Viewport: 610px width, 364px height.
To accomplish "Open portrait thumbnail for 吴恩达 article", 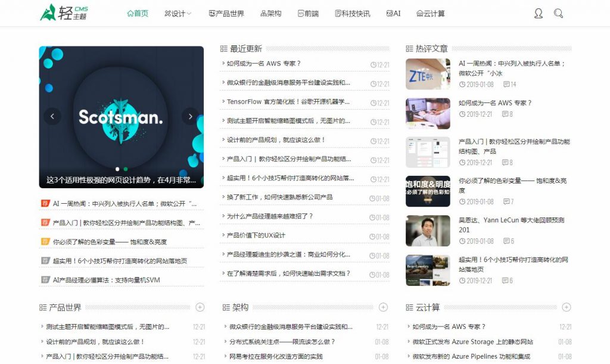I will [428, 231].
